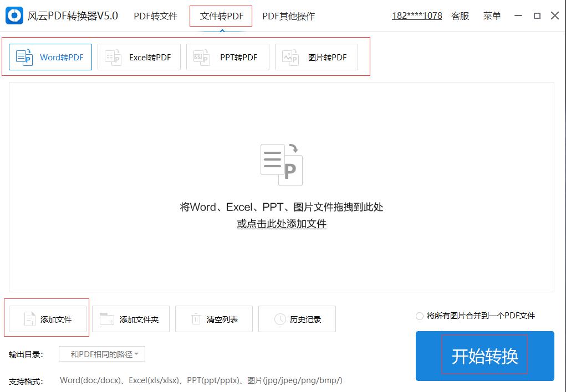This screenshot has width=566, height=392.
Task: Click 或点击此处添加文件 to add files
Action: point(281,223)
